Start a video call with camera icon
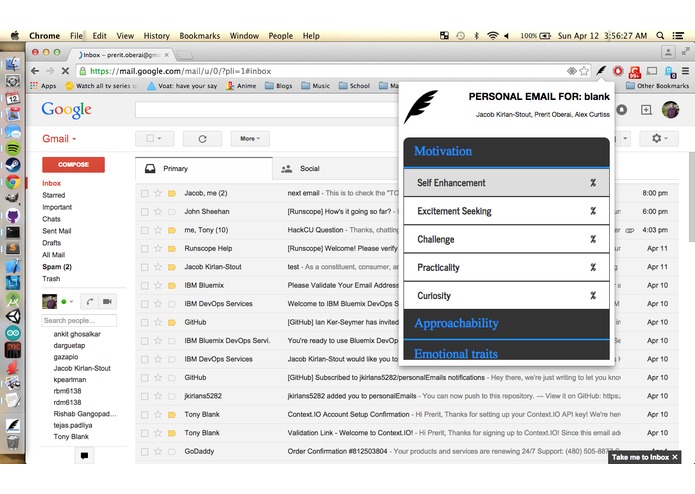 [x=107, y=301]
